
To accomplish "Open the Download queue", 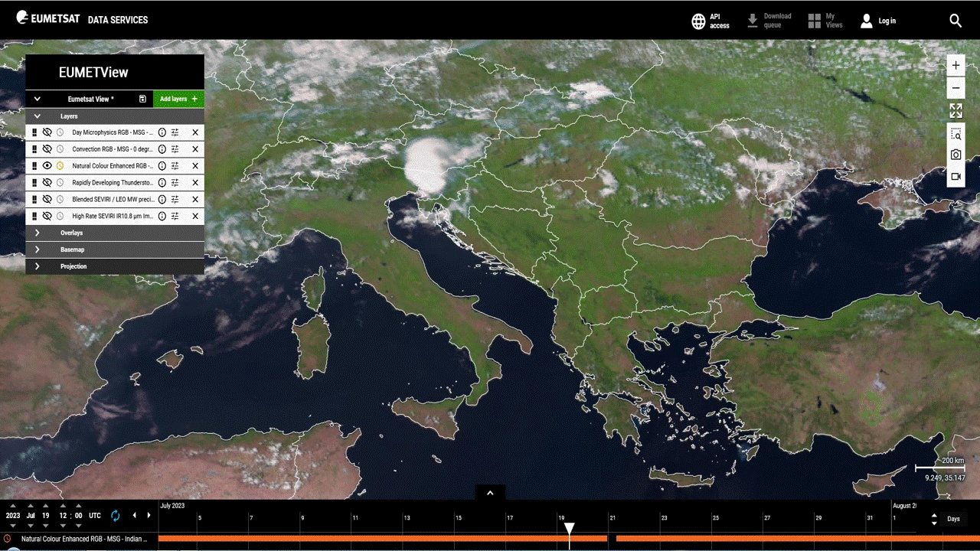I will (769, 21).
